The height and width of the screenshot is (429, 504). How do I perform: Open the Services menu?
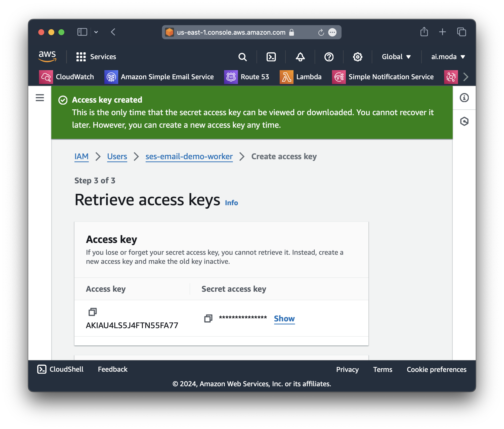tap(96, 57)
